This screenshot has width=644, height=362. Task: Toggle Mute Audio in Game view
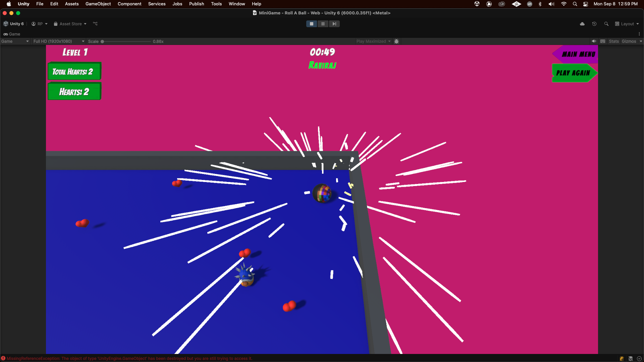click(x=594, y=41)
